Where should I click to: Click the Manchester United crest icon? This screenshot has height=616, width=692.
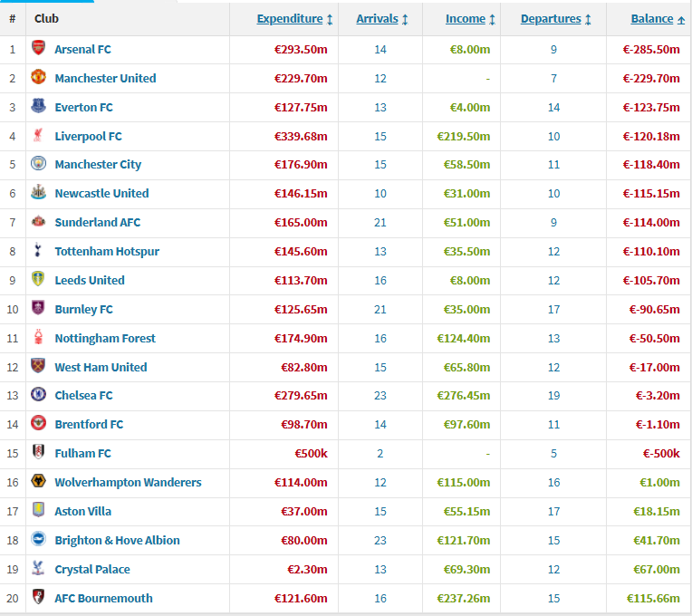pyautogui.click(x=38, y=77)
